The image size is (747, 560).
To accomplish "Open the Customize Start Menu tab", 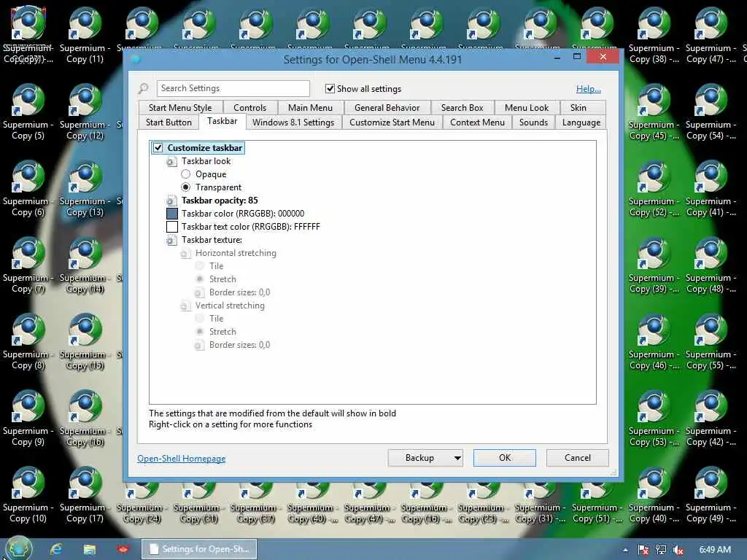I will coord(392,122).
